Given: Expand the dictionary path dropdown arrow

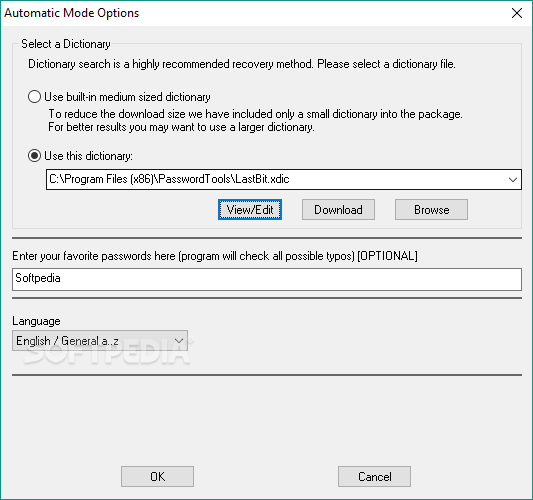Looking at the screenshot, I should pyautogui.click(x=513, y=179).
